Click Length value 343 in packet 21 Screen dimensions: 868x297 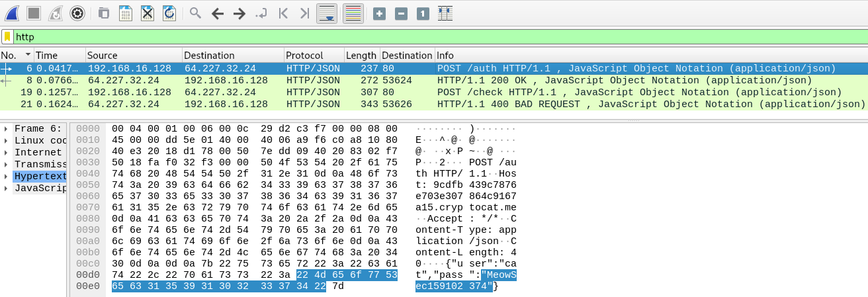coord(369,104)
